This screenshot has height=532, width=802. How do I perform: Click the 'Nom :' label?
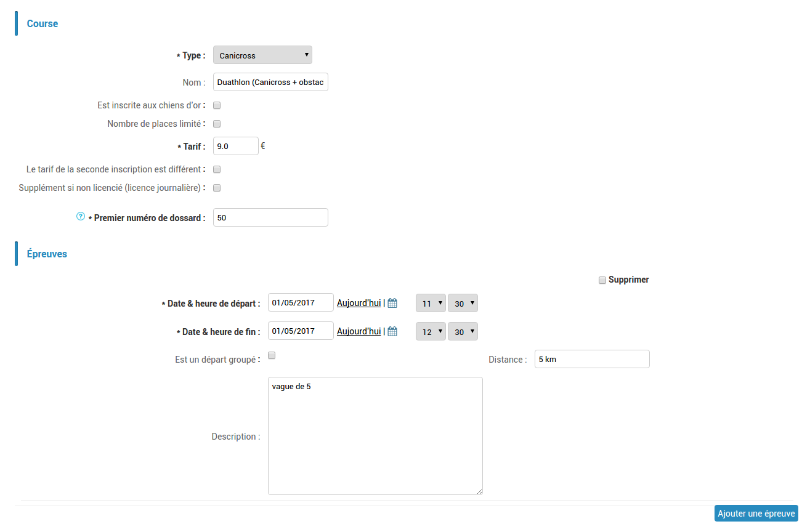point(194,83)
